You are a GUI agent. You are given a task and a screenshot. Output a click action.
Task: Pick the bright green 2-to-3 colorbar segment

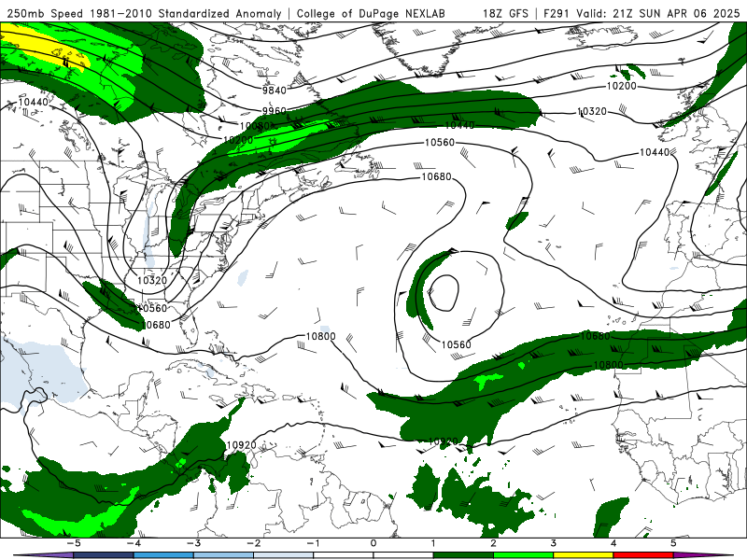523,555
